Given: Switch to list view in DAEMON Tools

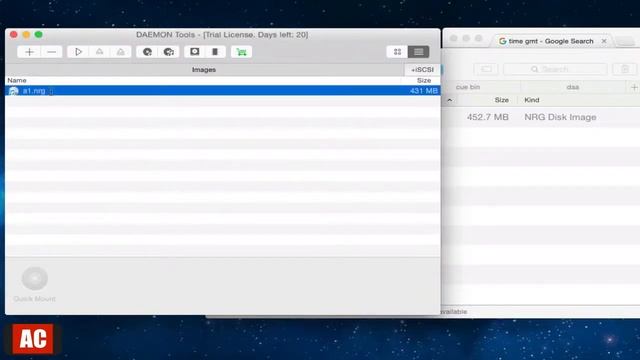Looking at the screenshot, I should coord(418,52).
